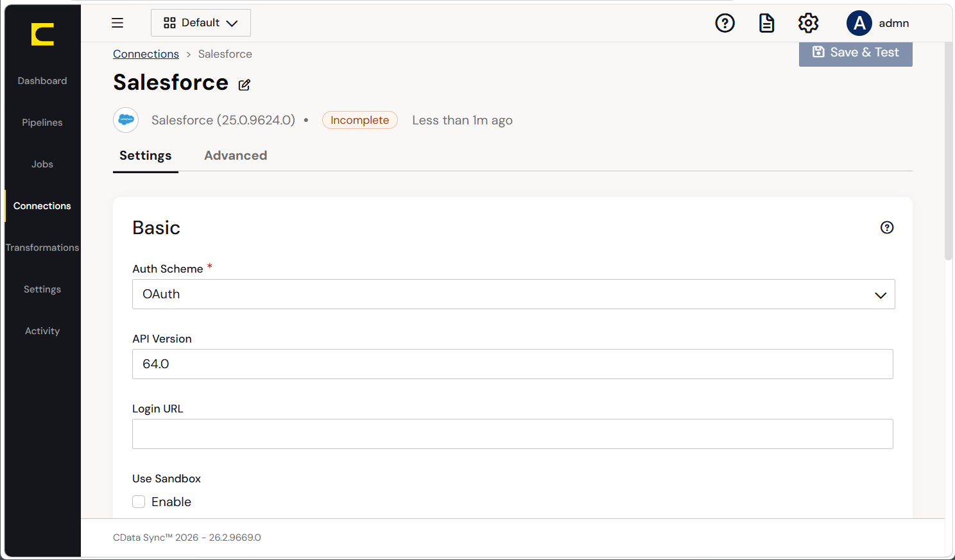This screenshot has height=560, width=955.
Task: Open the Default workspace dropdown
Action: [201, 23]
